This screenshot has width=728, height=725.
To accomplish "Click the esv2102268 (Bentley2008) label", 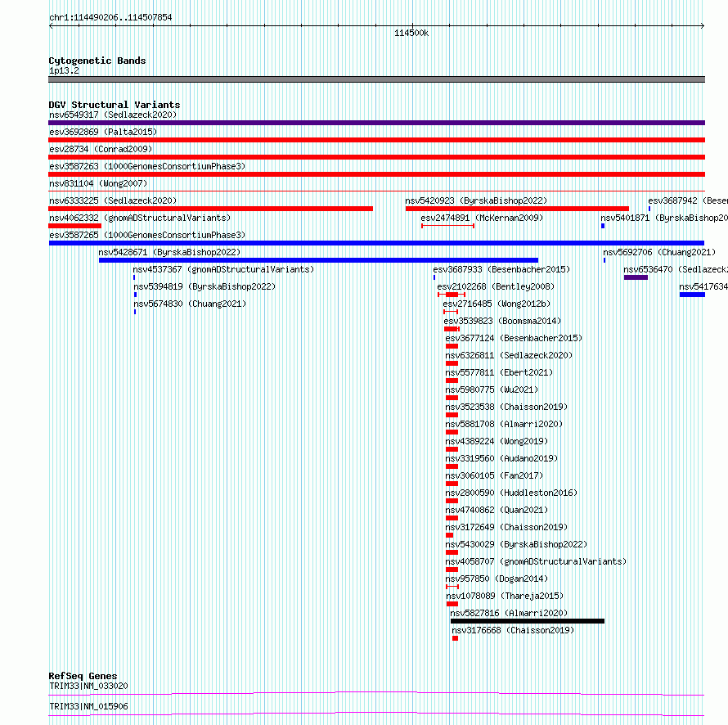I will [496, 286].
